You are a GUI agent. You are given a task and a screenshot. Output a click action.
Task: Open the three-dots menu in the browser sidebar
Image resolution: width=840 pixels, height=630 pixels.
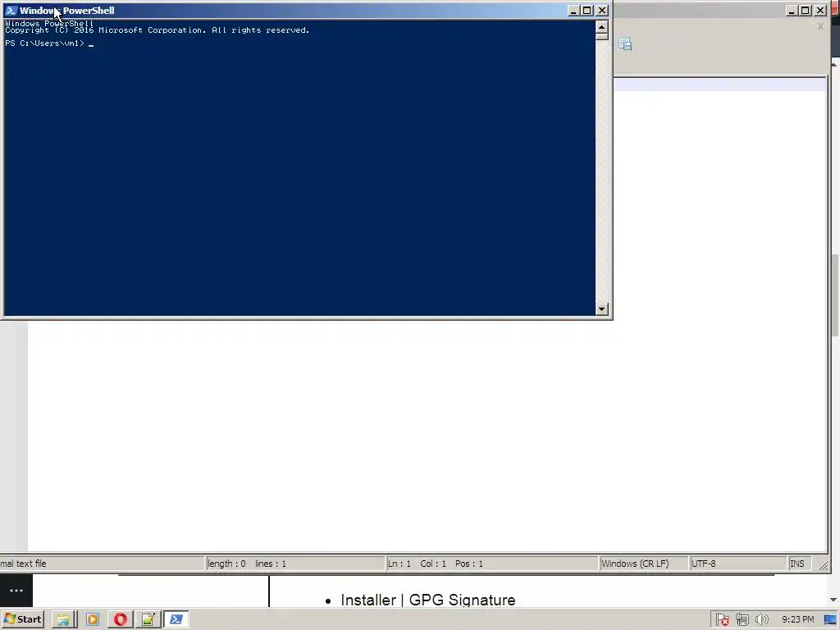[16, 591]
